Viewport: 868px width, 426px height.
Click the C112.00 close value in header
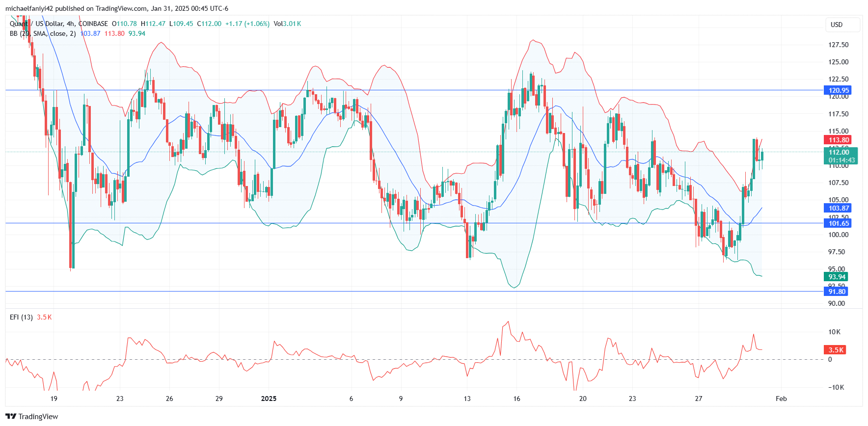[x=209, y=24]
